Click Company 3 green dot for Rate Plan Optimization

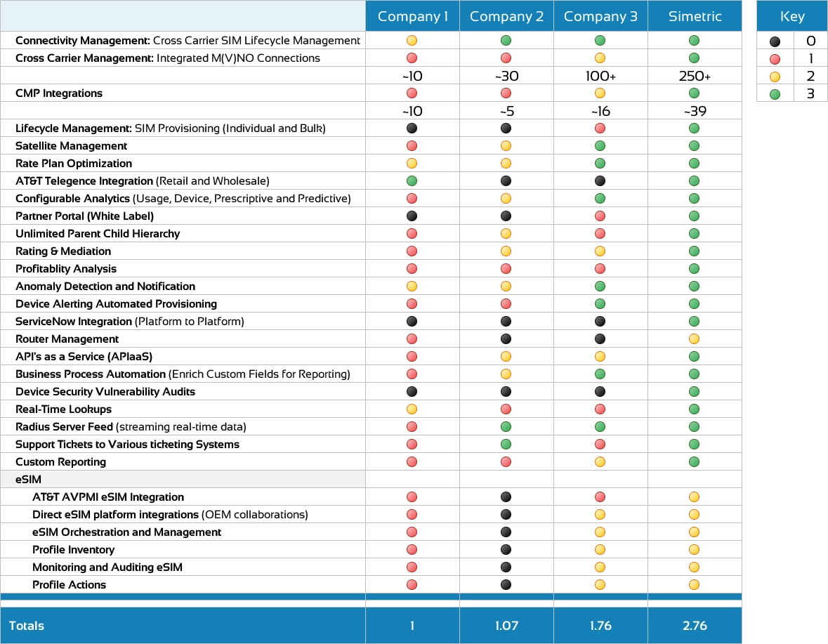[x=600, y=164]
